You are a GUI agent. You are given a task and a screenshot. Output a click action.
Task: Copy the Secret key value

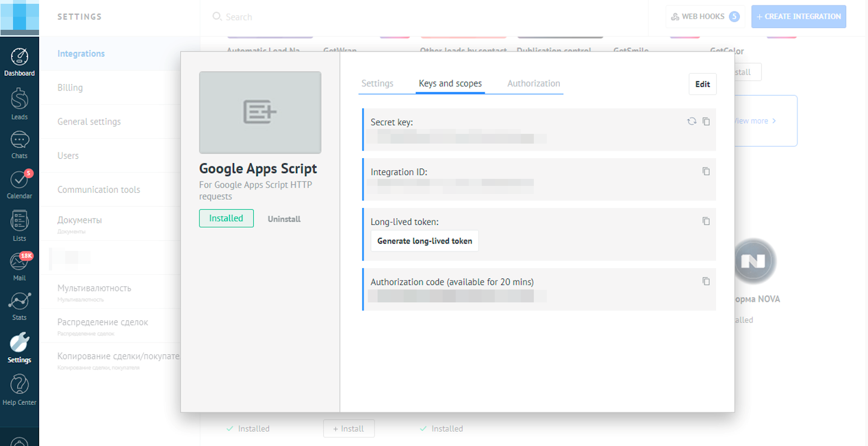point(706,121)
